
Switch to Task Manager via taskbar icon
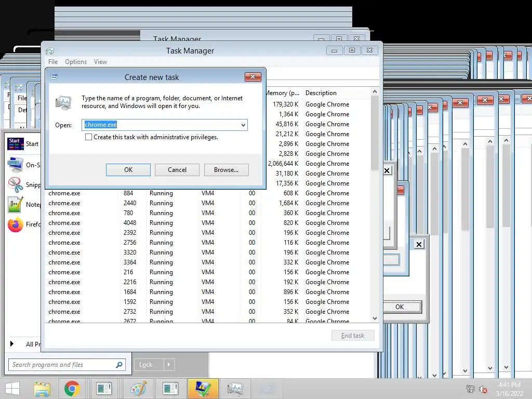pos(235,389)
